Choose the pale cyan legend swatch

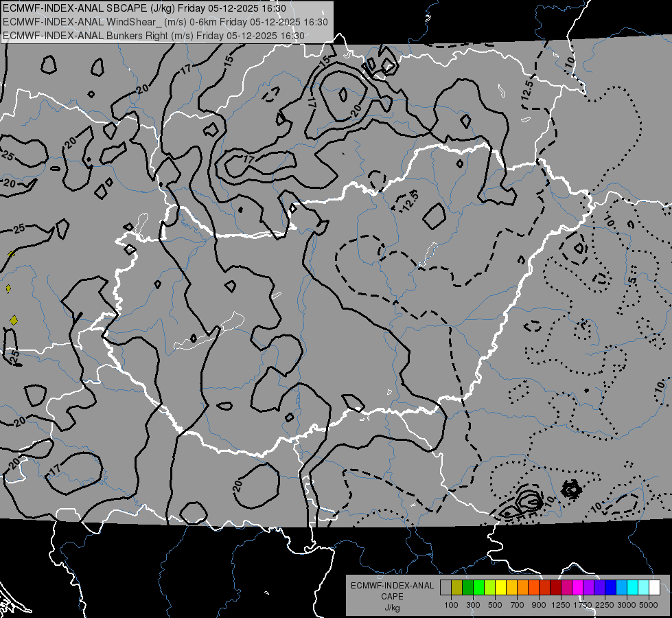[644, 588]
